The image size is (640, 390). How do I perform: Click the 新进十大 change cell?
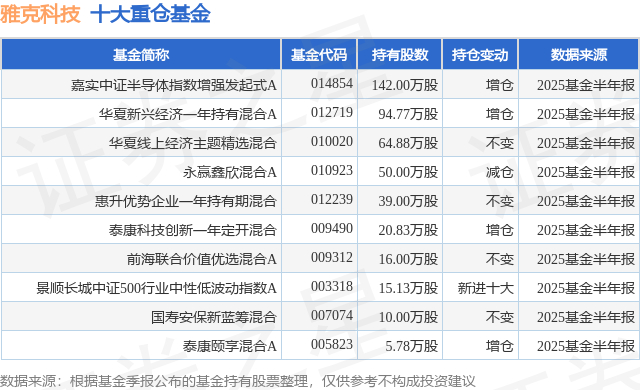485,288
